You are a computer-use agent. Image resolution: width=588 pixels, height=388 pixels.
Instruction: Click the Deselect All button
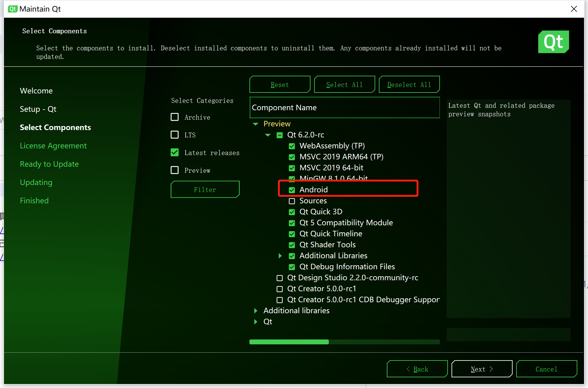coord(409,84)
